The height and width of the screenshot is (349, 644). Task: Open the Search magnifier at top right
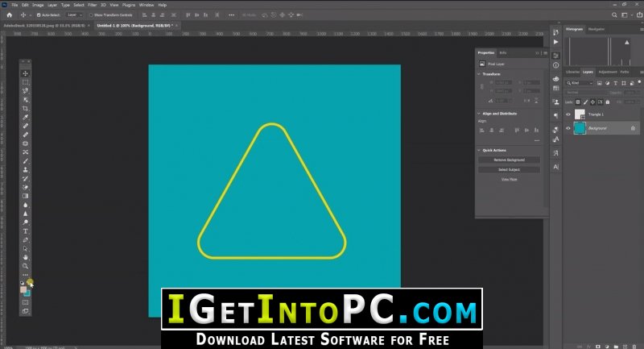coord(614,15)
